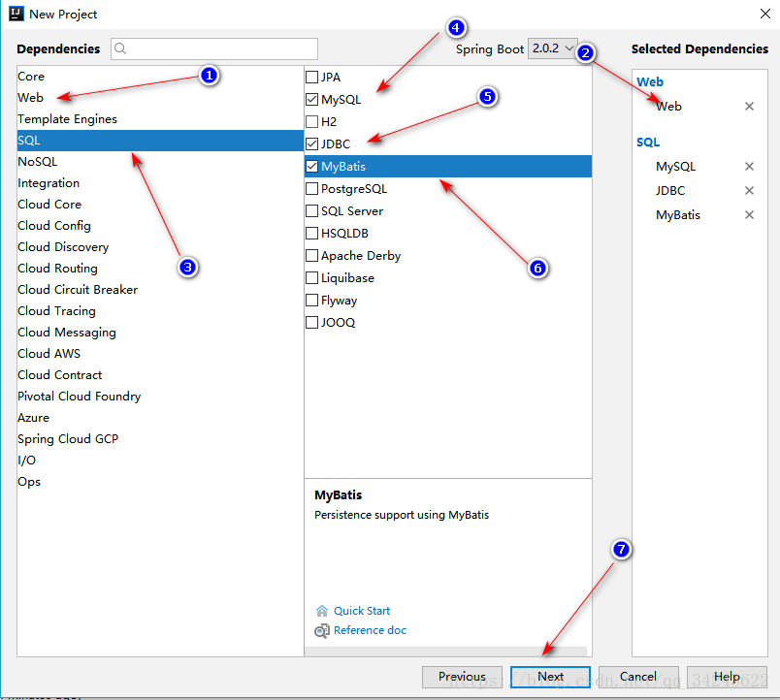Image resolution: width=780 pixels, height=700 pixels.
Task: Close the New Project dialog
Action: click(x=765, y=14)
